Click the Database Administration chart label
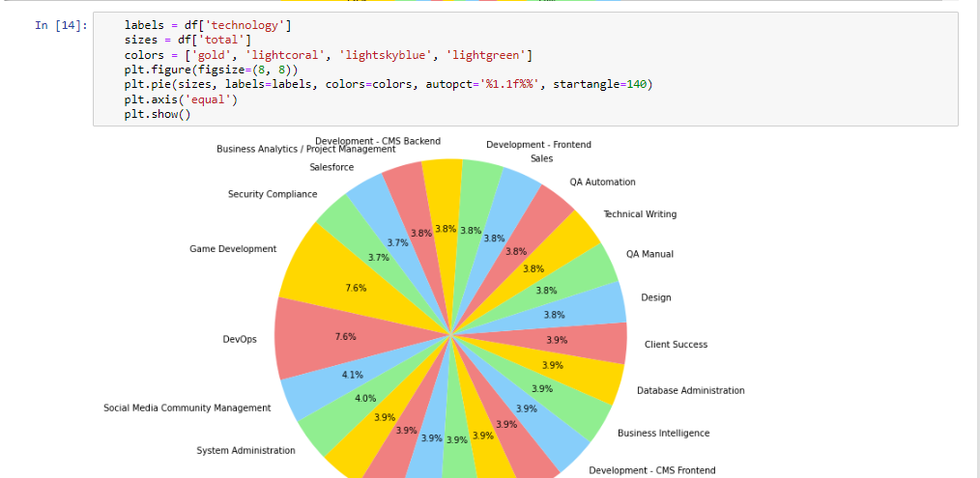This screenshot has height=478, width=980. coord(691,390)
